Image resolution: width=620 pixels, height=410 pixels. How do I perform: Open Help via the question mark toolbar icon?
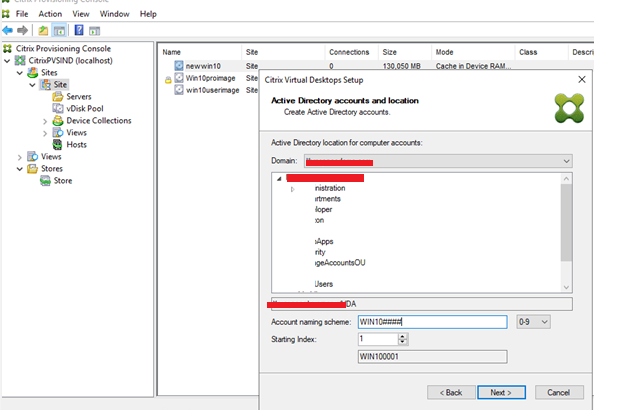79,30
